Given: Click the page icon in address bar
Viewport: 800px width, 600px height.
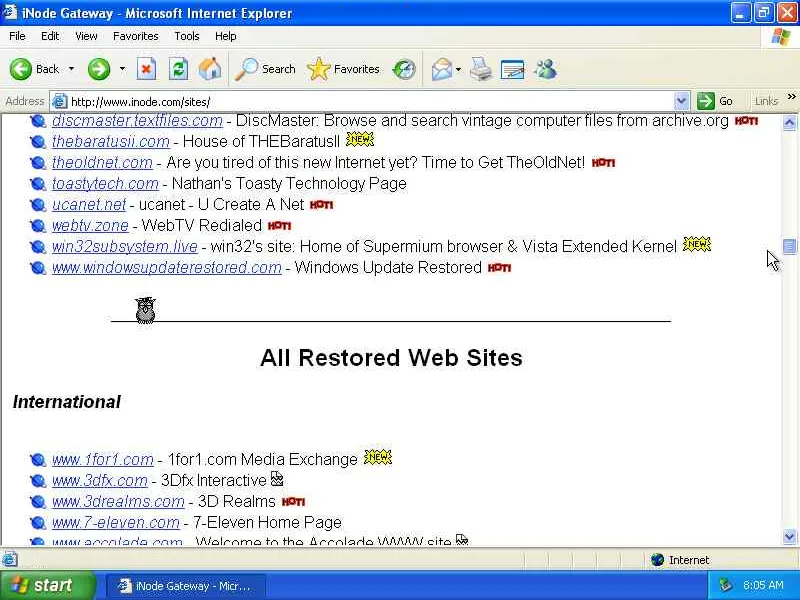Looking at the screenshot, I should coord(60,101).
